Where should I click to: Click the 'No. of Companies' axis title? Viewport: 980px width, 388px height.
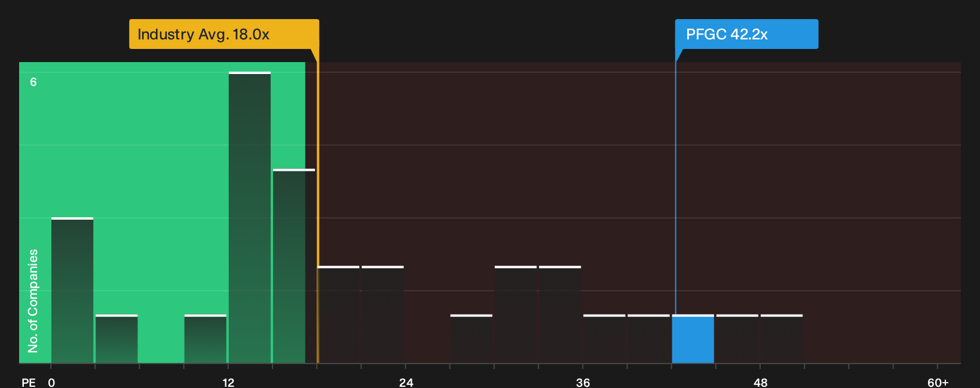point(33,301)
